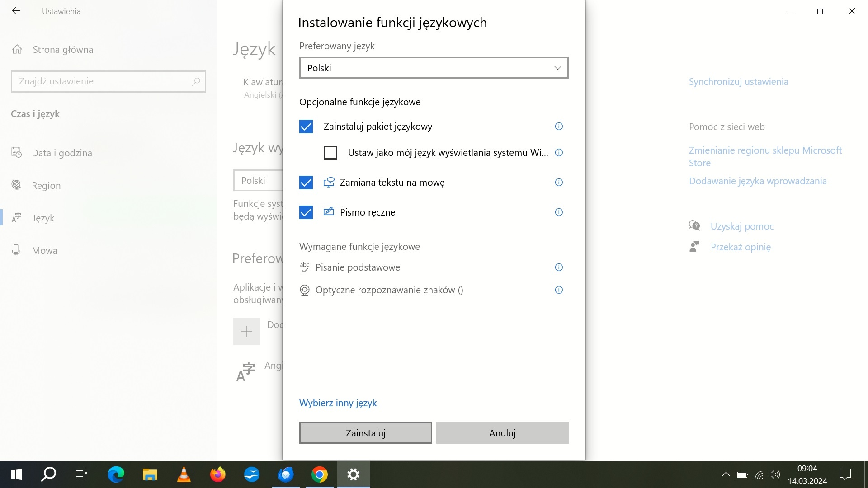
Task: Click info icon for Optyczne rozpoznawanie znaków
Action: click(x=559, y=290)
